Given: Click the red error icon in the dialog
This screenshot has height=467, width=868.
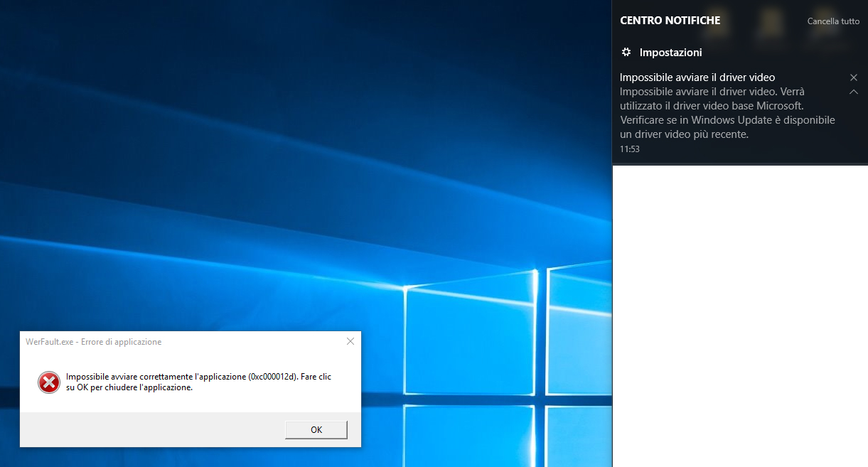Looking at the screenshot, I should pyautogui.click(x=49, y=382).
